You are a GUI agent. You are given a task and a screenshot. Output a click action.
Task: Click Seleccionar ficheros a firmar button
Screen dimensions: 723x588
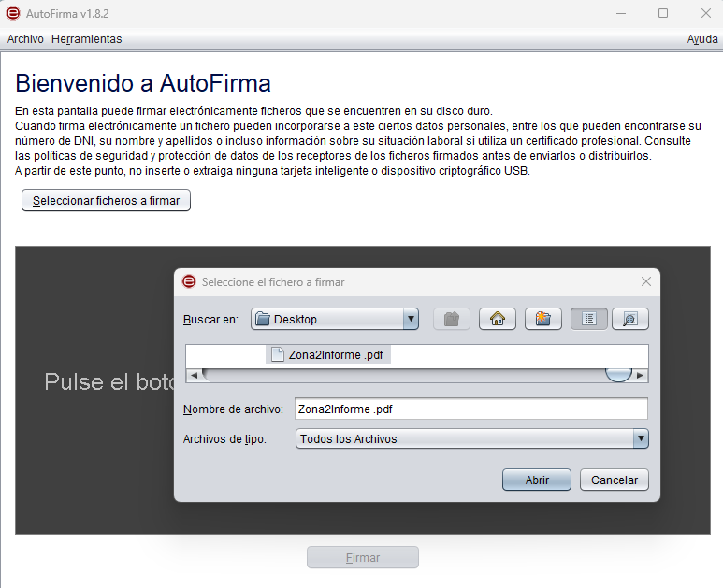106,200
